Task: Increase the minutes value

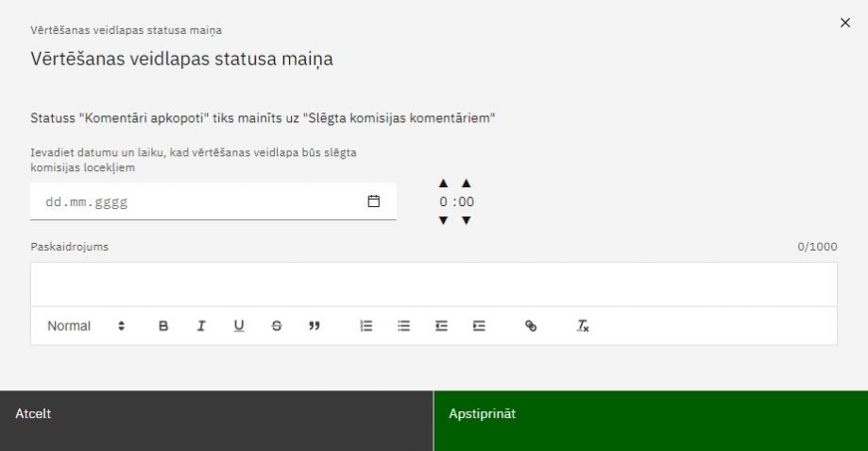Action: [466, 183]
